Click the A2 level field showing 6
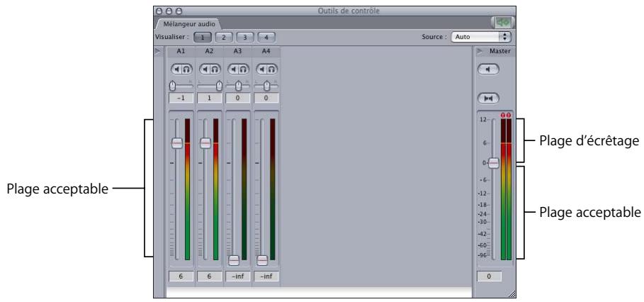 pyautogui.click(x=210, y=276)
